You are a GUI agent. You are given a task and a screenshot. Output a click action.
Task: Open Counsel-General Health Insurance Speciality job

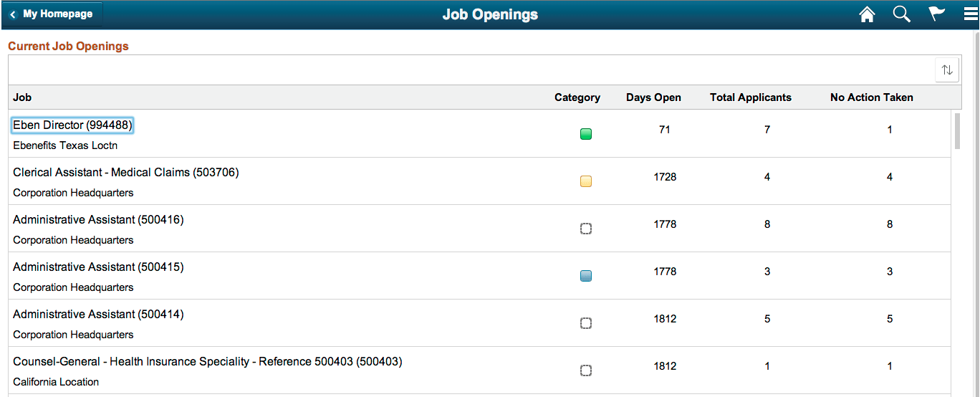[x=208, y=362]
